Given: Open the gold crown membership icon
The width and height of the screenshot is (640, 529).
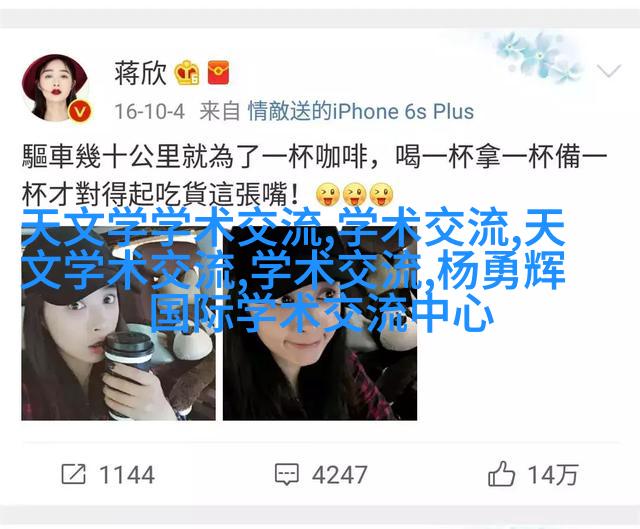Looking at the screenshot, I should [x=187, y=73].
